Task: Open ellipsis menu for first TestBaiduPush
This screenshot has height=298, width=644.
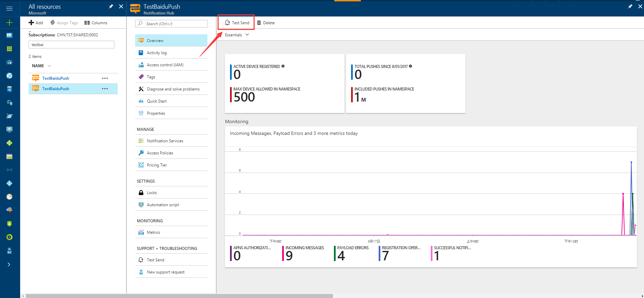Action: pyautogui.click(x=105, y=78)
